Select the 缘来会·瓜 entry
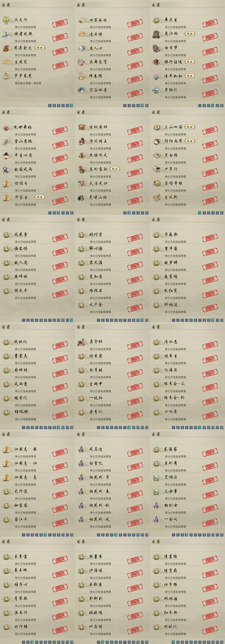Image resolution: width=225 pixels, height=644 pixels. 175,384
